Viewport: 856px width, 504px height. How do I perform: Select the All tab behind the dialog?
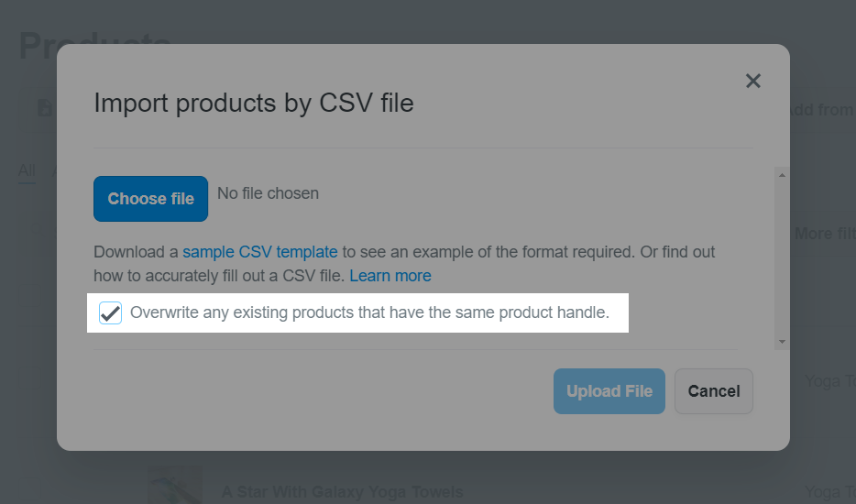[x=27, y=170]
